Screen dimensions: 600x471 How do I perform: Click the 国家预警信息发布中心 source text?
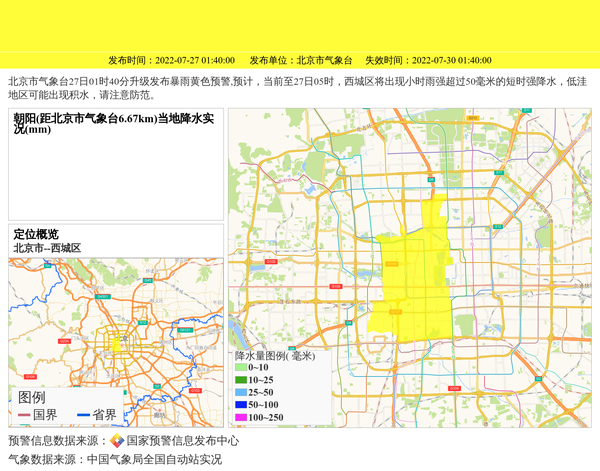[x=182, y=440]
